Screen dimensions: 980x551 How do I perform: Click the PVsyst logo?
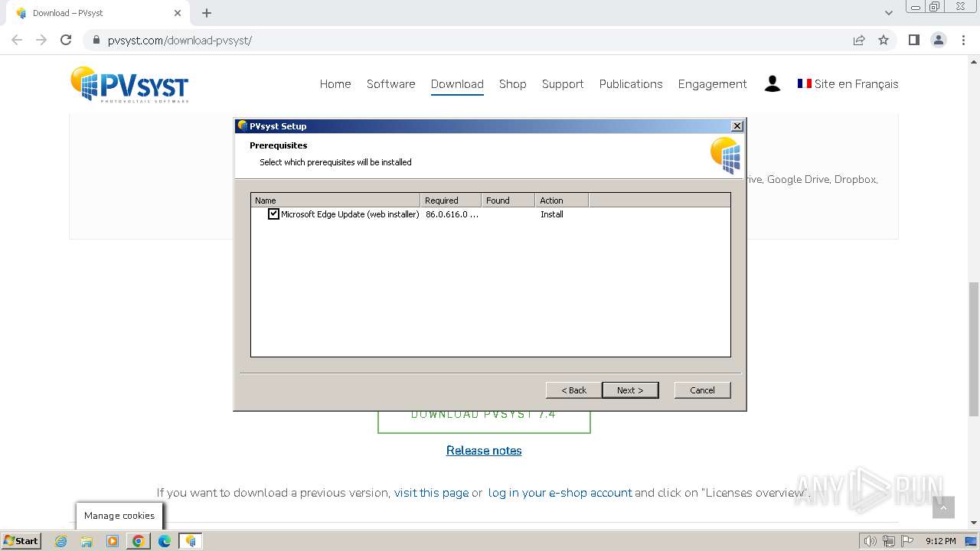[x=129, y=84]
